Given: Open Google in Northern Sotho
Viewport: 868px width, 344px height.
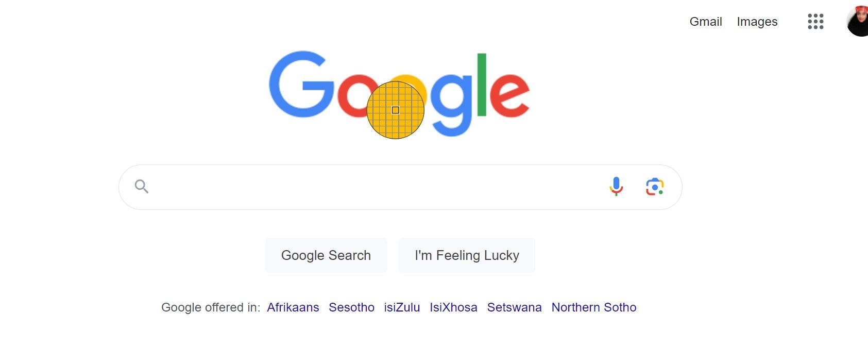Looking at the screenshot, I should pos(593,307).
